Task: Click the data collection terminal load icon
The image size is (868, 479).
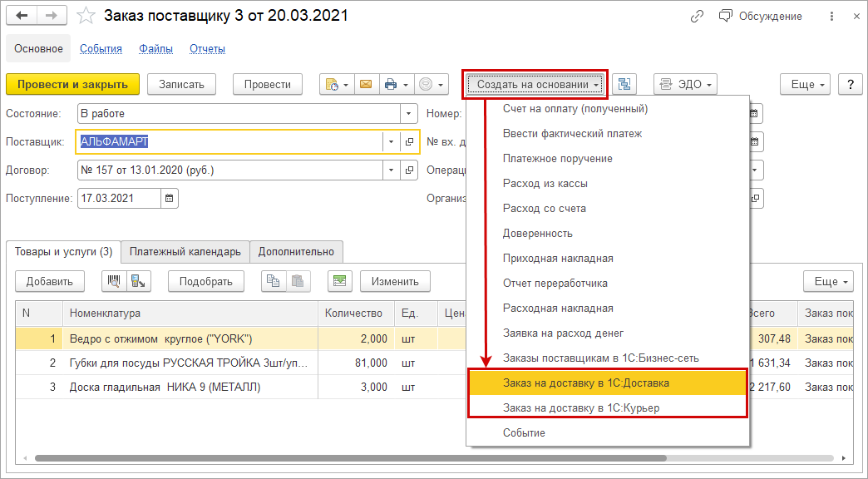Action: tap(138, 282)
